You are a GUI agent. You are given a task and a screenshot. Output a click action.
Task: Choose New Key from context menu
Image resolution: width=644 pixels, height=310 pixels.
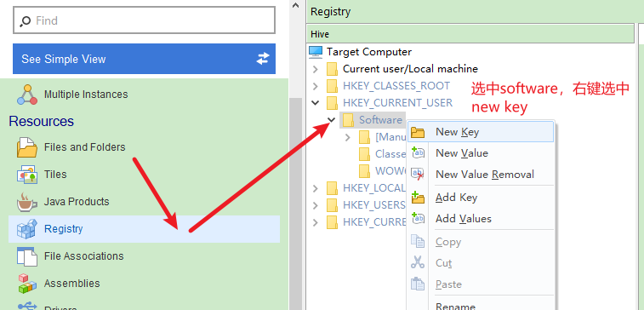pos(481,131)
